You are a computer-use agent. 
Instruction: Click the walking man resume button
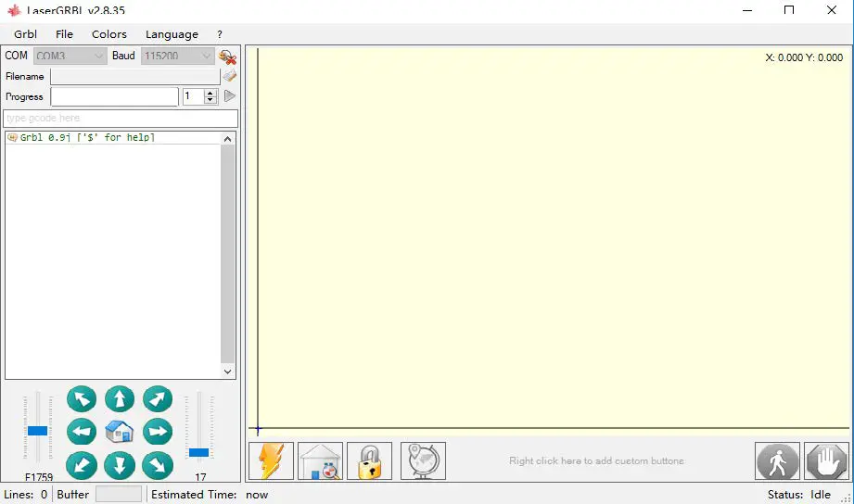[777, 461]
